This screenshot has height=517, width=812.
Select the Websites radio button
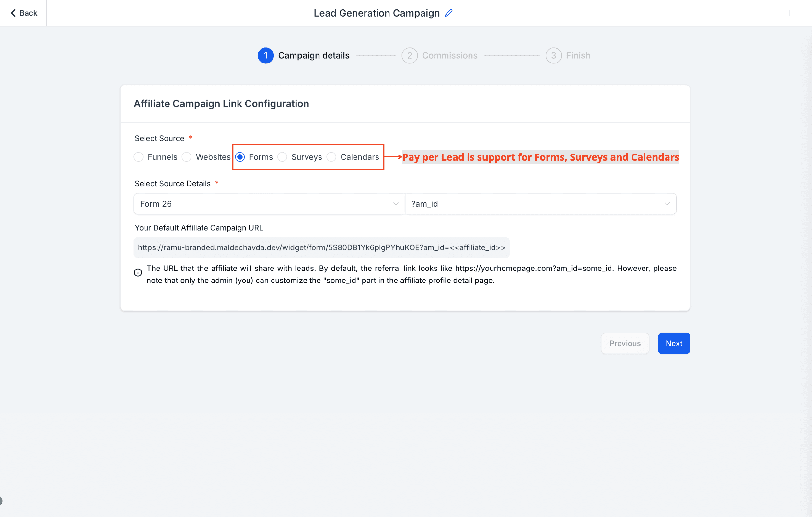pos(187,157)
